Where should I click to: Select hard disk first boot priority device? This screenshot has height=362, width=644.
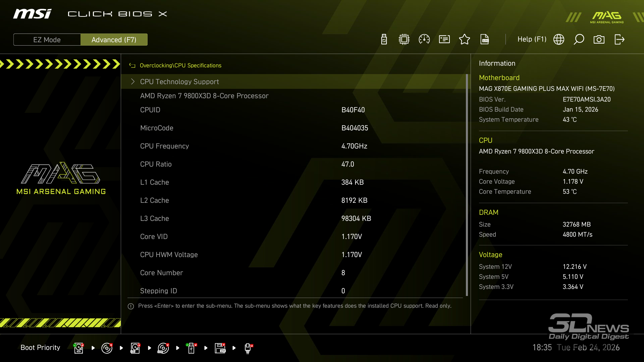pyautogui.click(x=78, y=348)
